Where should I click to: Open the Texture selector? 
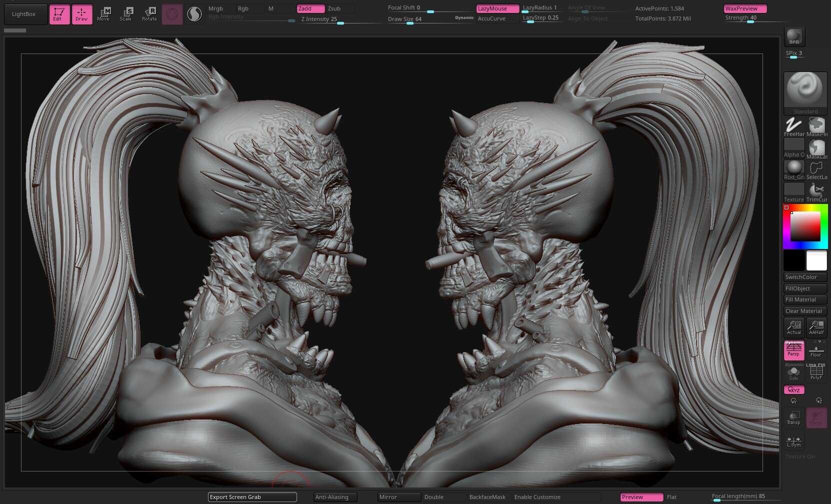tap(794, 192)
